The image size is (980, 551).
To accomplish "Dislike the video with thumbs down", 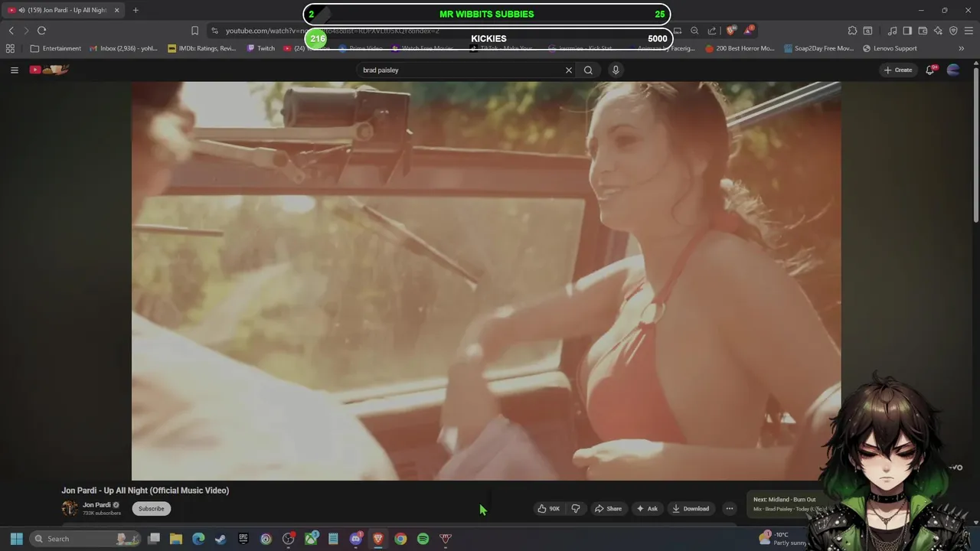I will pos(576,508).
